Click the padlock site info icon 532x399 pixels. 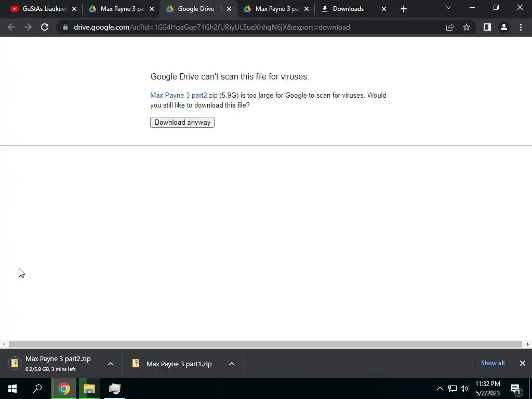click(65, 27)
